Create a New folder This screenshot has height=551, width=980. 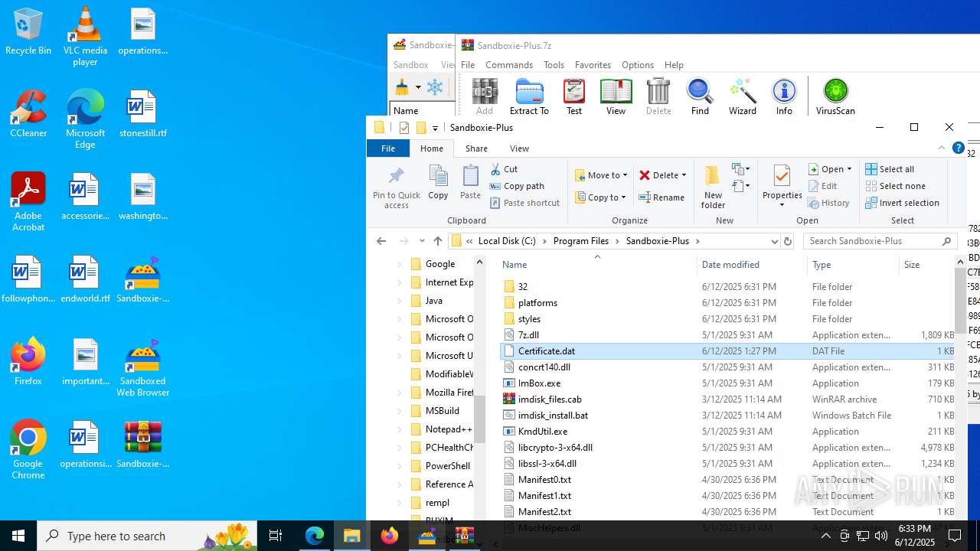(713, 187)
